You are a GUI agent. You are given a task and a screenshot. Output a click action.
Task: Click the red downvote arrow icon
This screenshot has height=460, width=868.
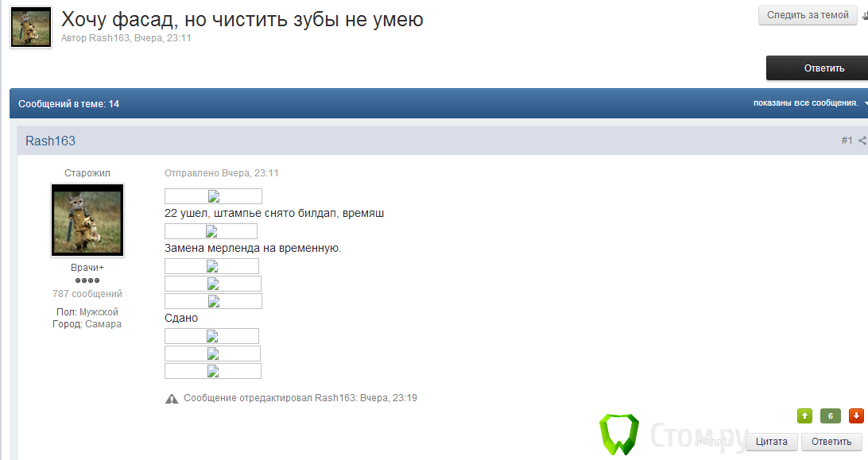pos(856,416)
